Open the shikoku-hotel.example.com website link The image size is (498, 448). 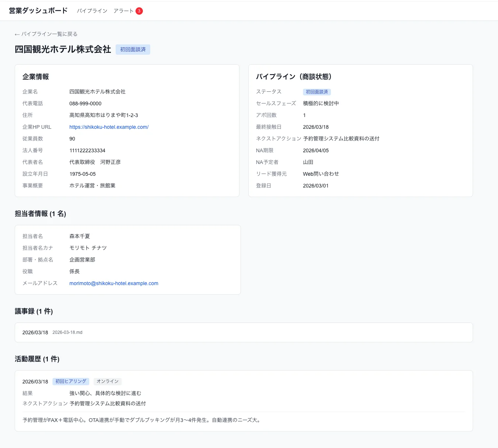109,127
